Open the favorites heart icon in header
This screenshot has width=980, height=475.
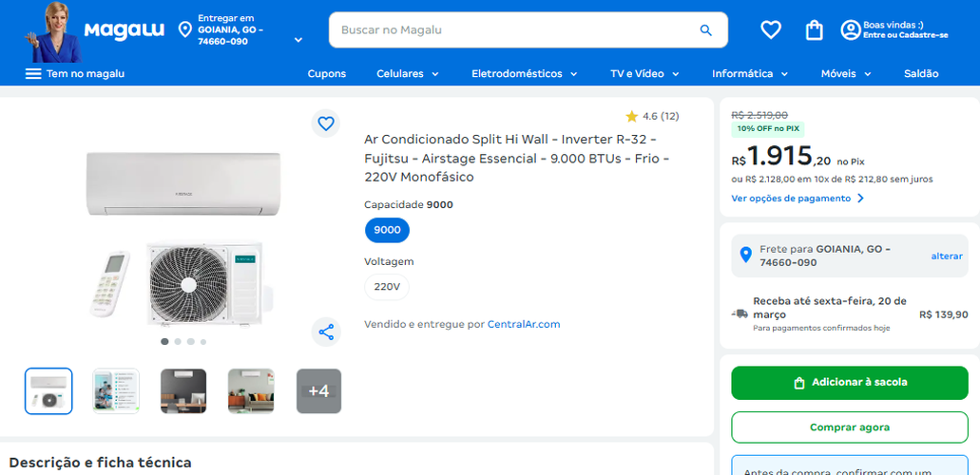pos(771,29)
